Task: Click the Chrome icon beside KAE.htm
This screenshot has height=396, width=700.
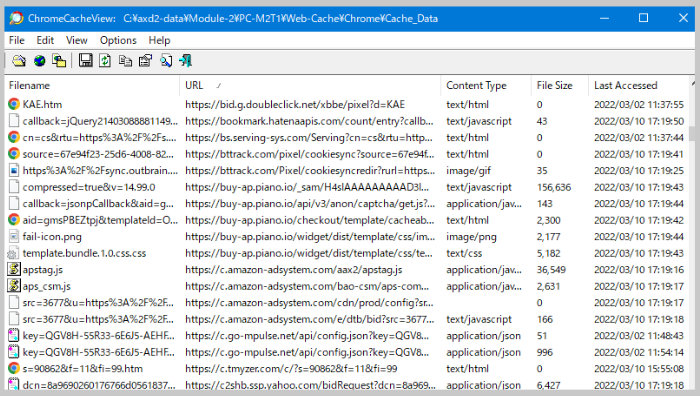Action: [14, 104]
